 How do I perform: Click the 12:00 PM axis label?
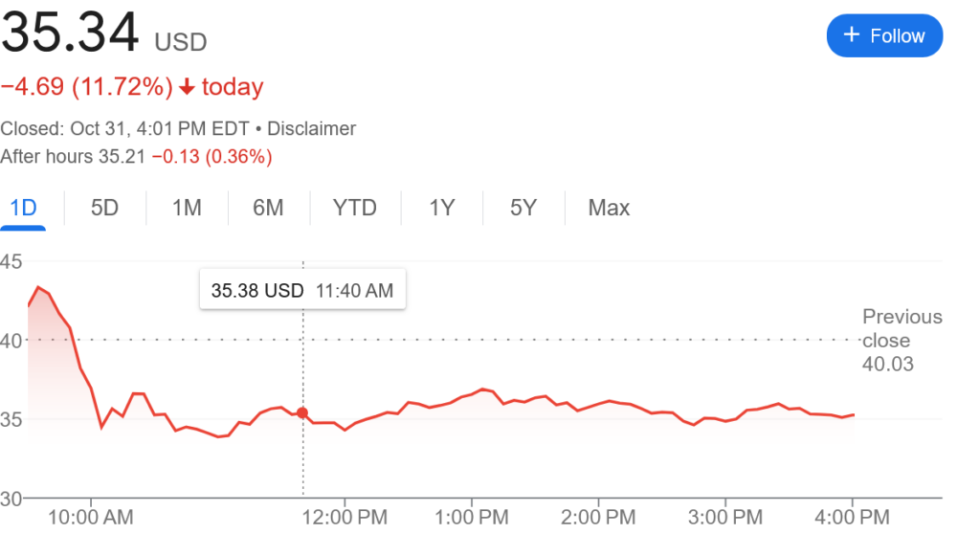pyautogui.click(x=345, y=518)
